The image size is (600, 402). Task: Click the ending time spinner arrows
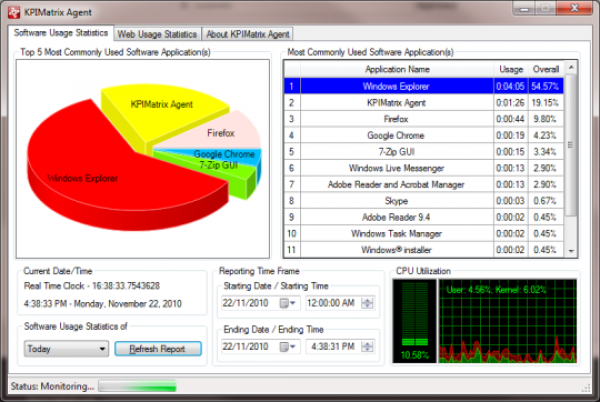coord(367,347)
